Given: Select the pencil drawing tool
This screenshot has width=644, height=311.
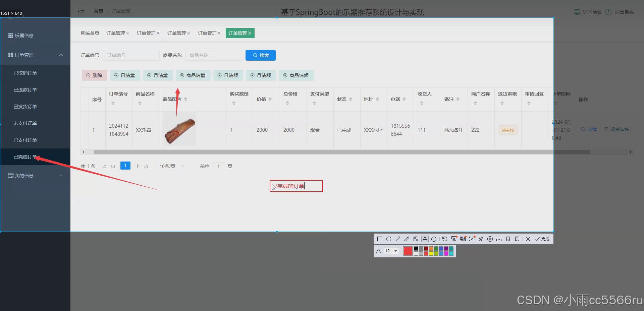Looking at the screenshot, I should 407,239.
